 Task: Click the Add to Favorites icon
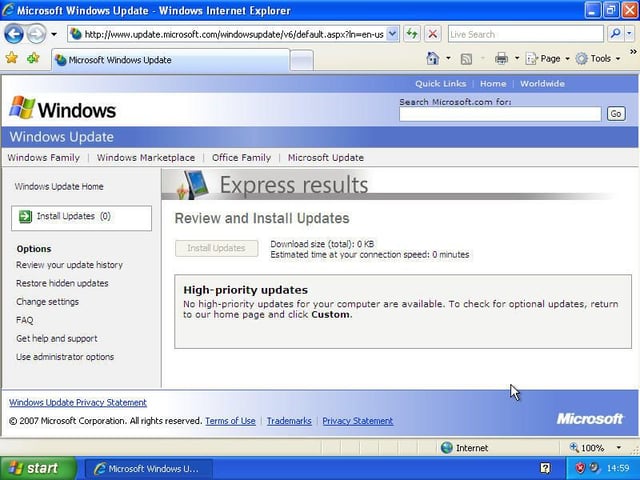[x=33, y=58]
